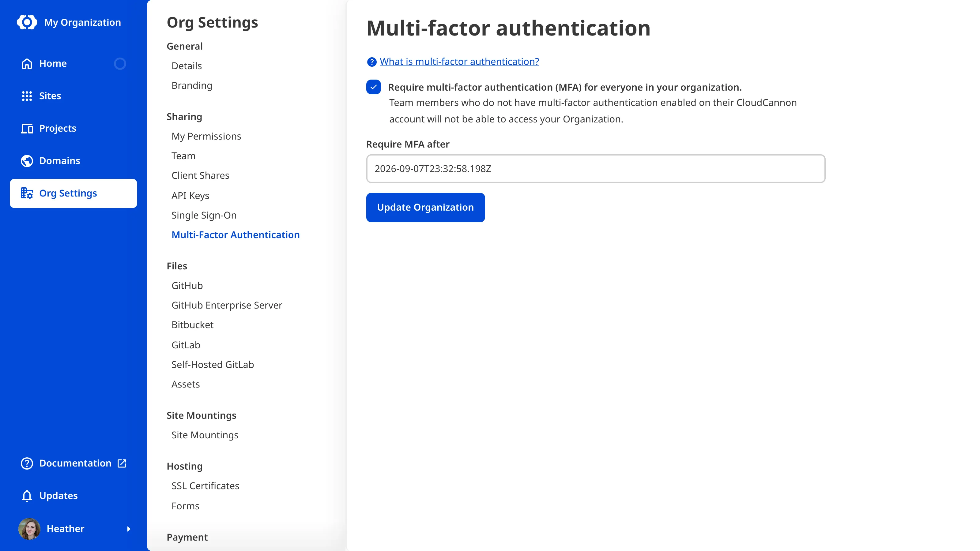Uncheck the Require multi-factor authentication checkbox

pos(374,87)
